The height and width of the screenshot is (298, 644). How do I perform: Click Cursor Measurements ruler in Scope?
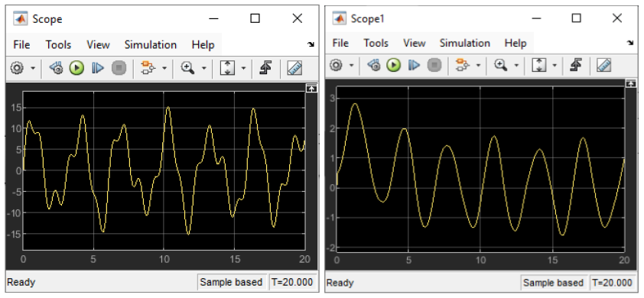pyautogui.click(x=295, y=69)
